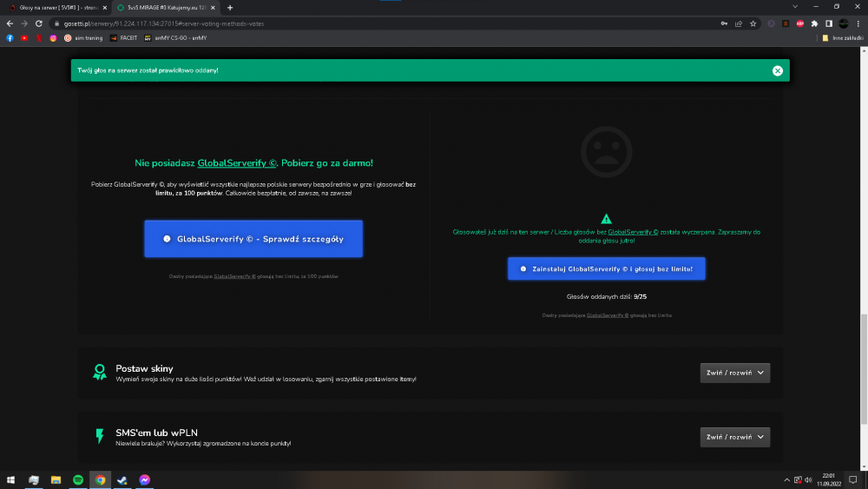Viewport: 868px width, 489px height.
Task: Open File Explorer from the taskbar
Action: [56, 479]
